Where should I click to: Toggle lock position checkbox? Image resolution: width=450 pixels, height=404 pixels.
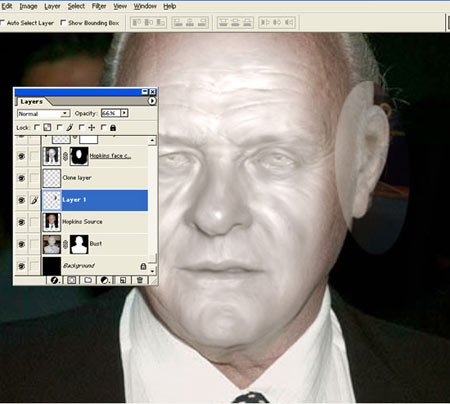pos(81,127)
